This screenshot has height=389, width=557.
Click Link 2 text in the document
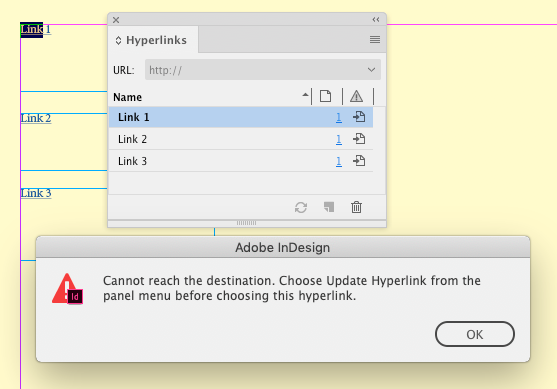[36, 118]
